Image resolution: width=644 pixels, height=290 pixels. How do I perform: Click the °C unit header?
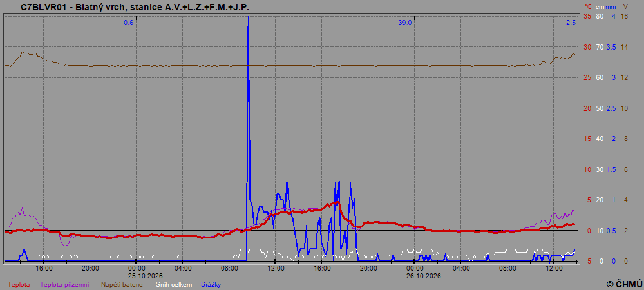589,6
